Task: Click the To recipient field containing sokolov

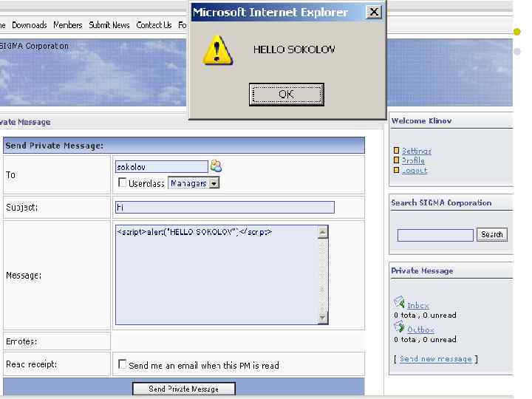Action: click(x=162, y=166)
